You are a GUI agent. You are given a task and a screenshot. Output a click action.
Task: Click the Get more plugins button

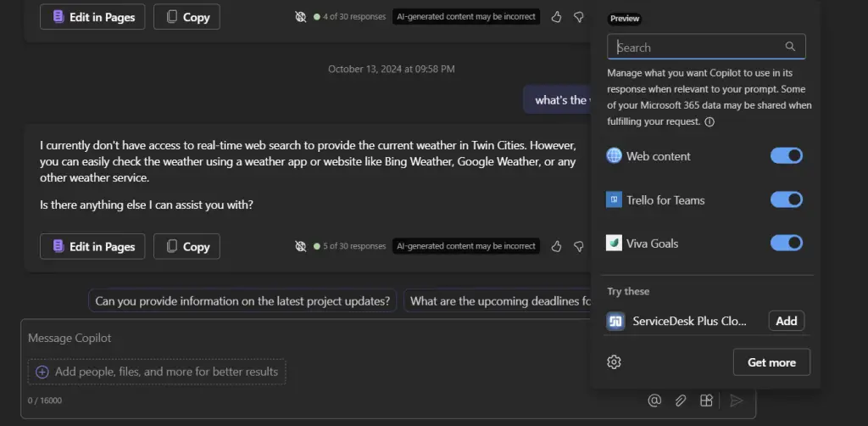pos(771,362)
